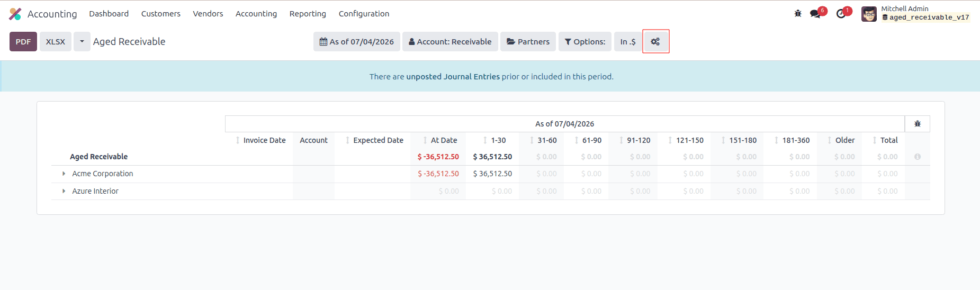Open the Dashboard menu
The width and height of the screenshot is (980, 290).
pos(109,14)
